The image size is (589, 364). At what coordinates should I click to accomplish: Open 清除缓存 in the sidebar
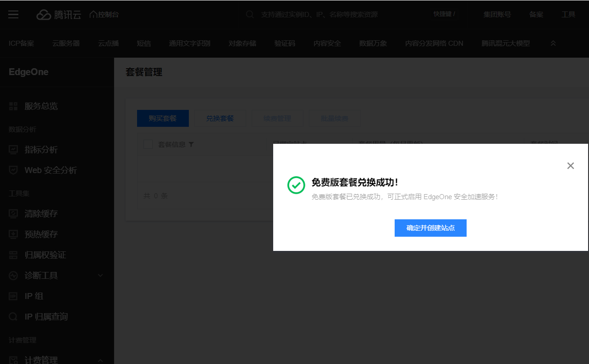tap(41, 214)
